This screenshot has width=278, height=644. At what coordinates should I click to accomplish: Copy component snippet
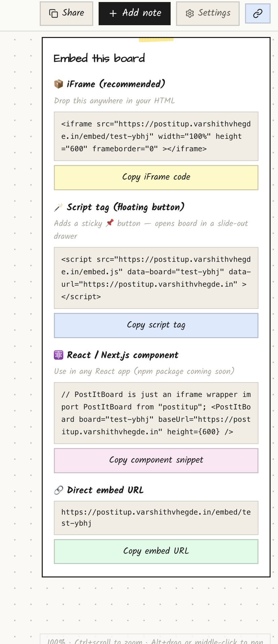(x=156, y=460)
